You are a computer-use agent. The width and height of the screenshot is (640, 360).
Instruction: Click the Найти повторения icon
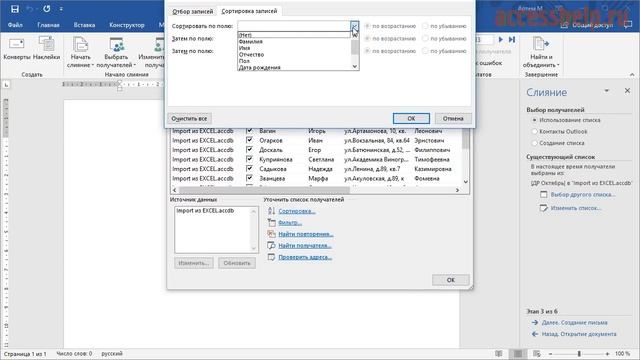[x=271, y=234]
